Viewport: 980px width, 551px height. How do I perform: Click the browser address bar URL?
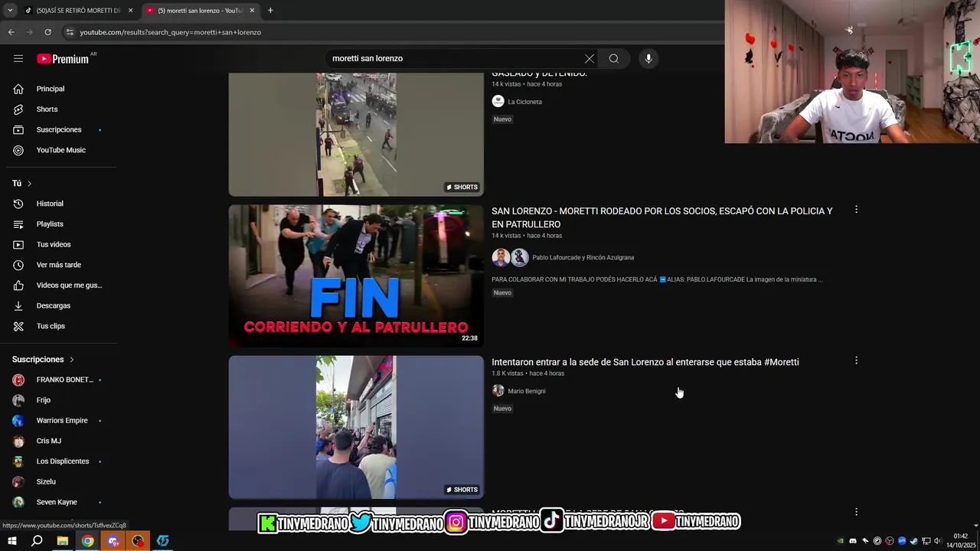pyautogui.click(x=171, y=32)
